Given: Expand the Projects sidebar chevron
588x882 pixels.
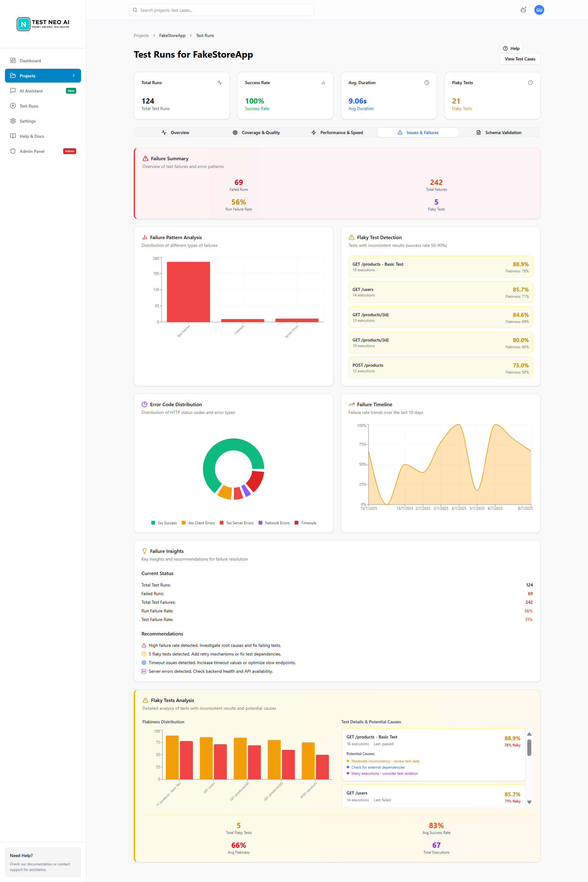Looking at the screenshot, I should (73, 76).
